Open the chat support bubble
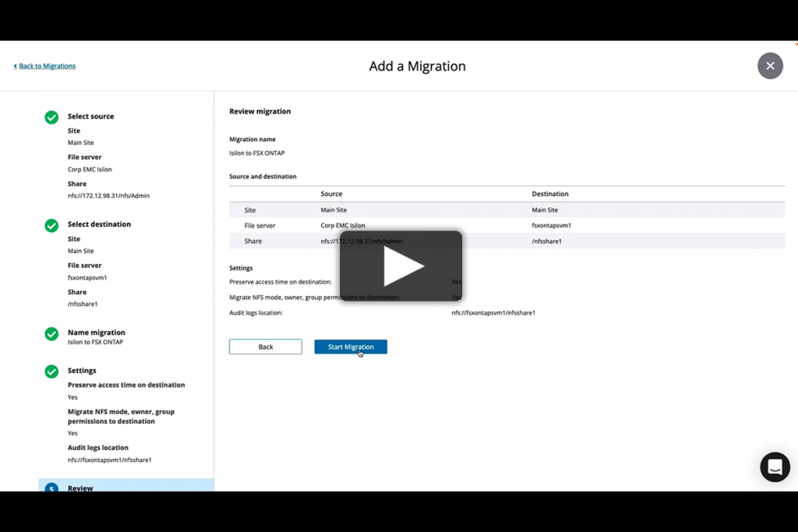This screenshot has width=798, height=532. pyautogui.click(x=775, y=467)
